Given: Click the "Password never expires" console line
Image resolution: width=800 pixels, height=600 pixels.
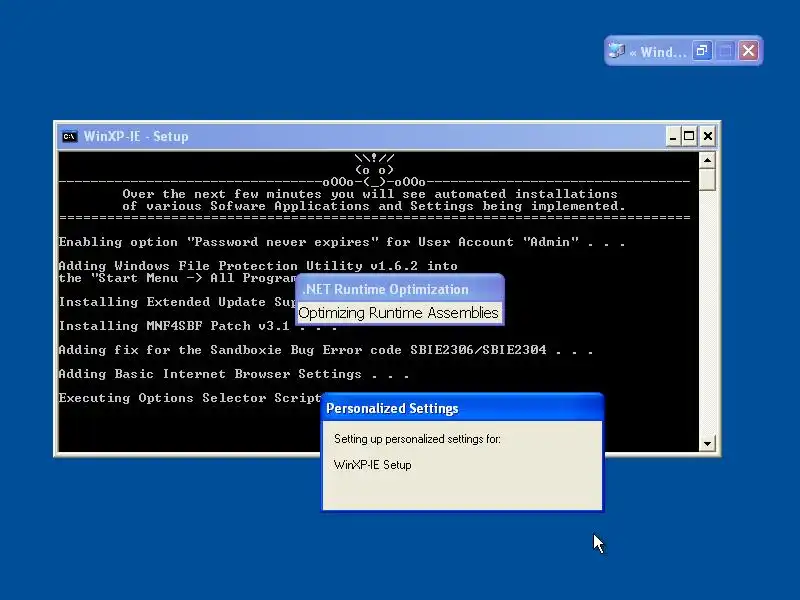Looking at the screenshot, I should click(342, 242).
